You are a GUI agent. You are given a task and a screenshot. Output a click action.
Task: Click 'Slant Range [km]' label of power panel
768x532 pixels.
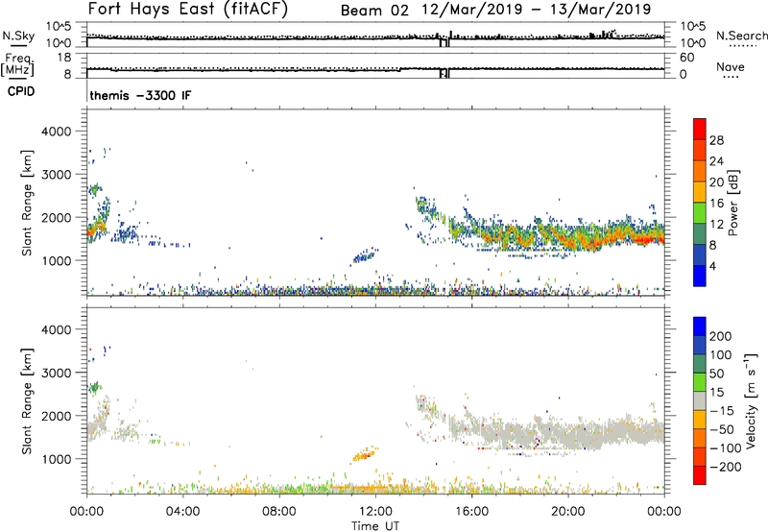[27, 203]
